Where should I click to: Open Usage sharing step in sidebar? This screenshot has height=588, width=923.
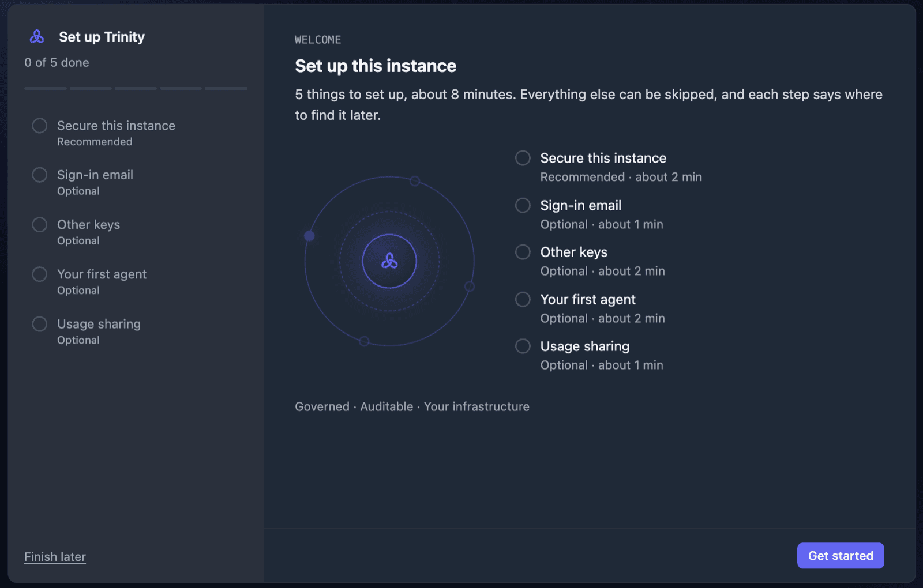(136, 331)
